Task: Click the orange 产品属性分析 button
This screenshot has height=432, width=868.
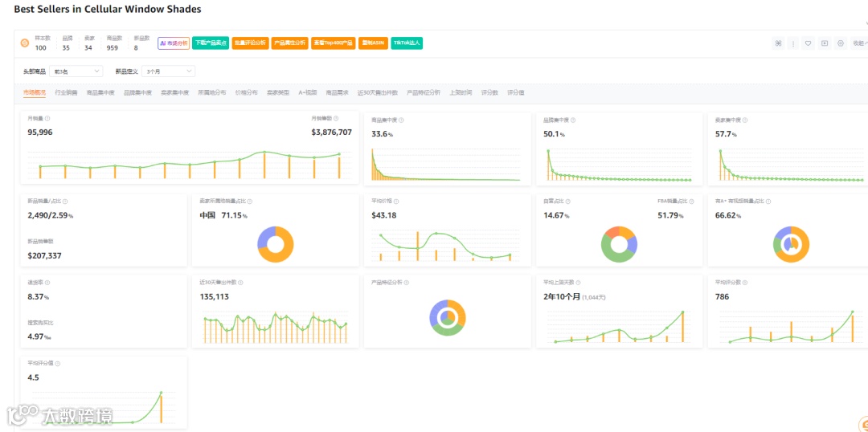Action: pyautogui.click(x=289, y=43)
